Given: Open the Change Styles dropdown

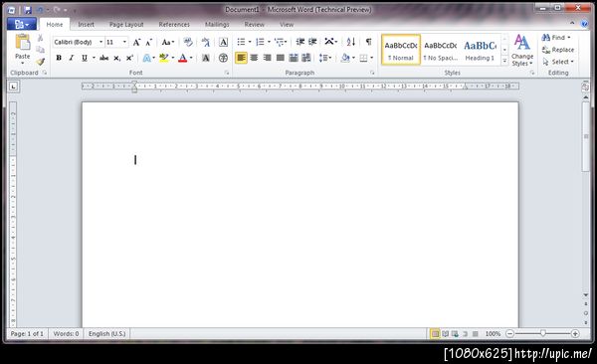Looking at the screenshot, I should (x=522, y=51).
